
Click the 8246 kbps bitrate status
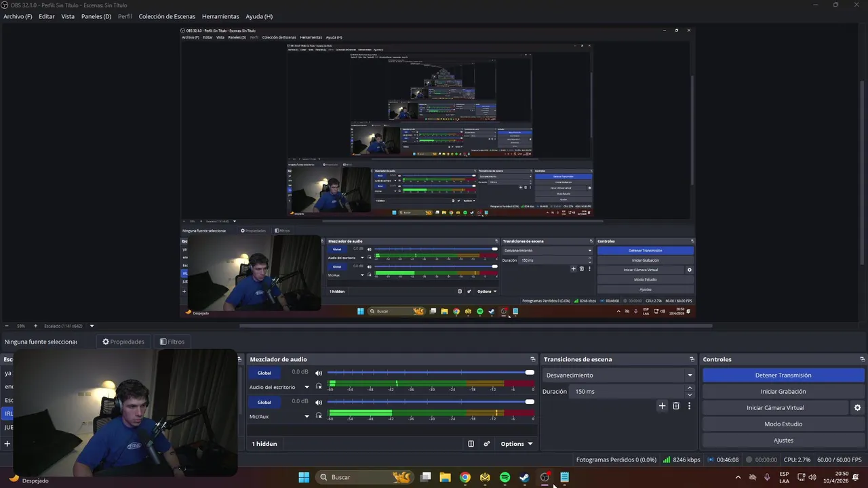coord(682,460)
